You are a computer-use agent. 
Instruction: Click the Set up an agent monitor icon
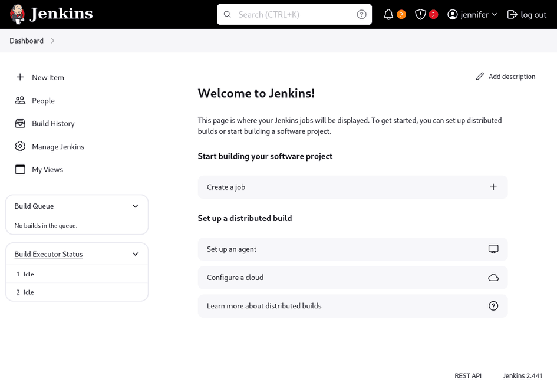(493, 249)
